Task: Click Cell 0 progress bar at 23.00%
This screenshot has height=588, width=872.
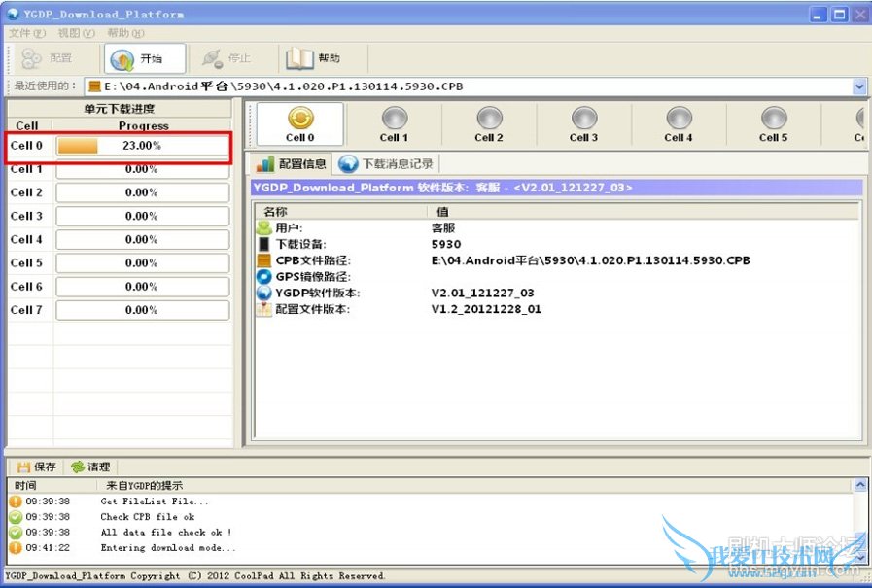Action: [x=142, y=146]
